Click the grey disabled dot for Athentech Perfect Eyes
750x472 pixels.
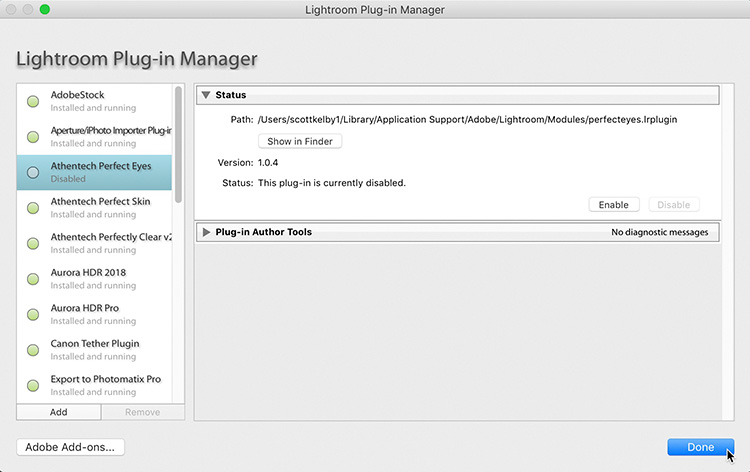point(33,172)
